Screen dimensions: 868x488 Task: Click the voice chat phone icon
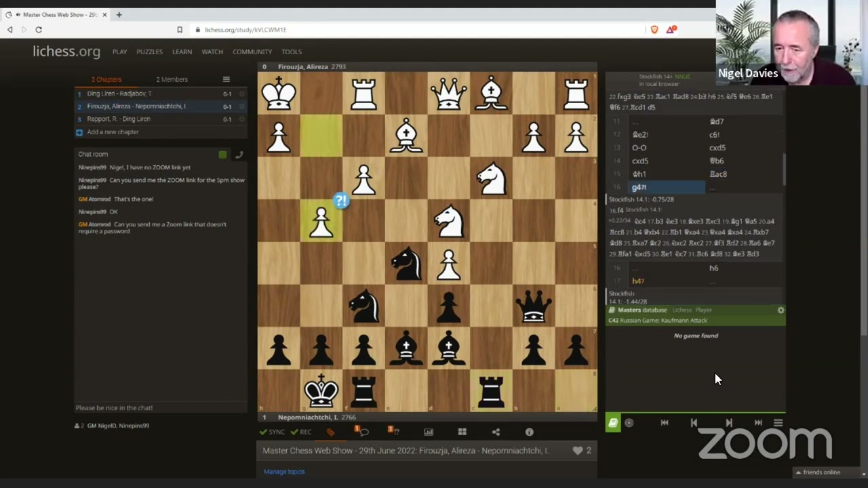click(239, 155)
